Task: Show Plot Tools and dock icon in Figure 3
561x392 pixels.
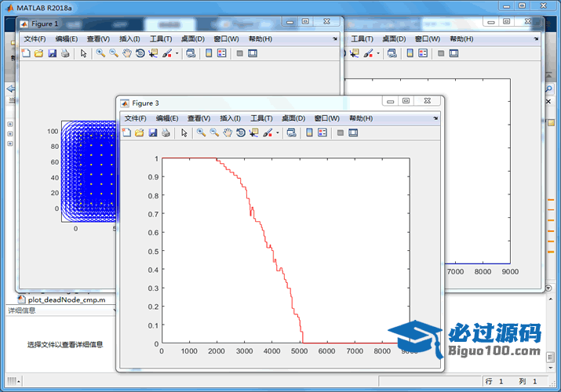Action: (353, 133)
